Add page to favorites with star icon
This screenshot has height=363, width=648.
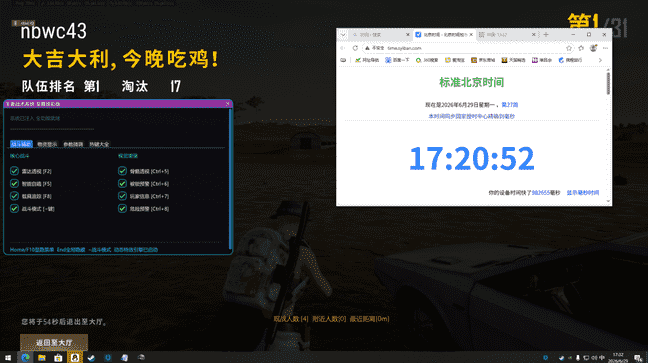569,48
